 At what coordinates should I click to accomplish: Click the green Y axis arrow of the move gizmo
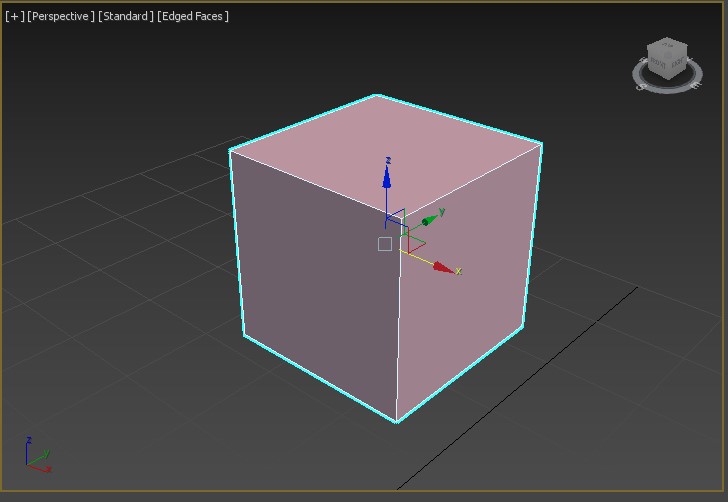[429, 220]
